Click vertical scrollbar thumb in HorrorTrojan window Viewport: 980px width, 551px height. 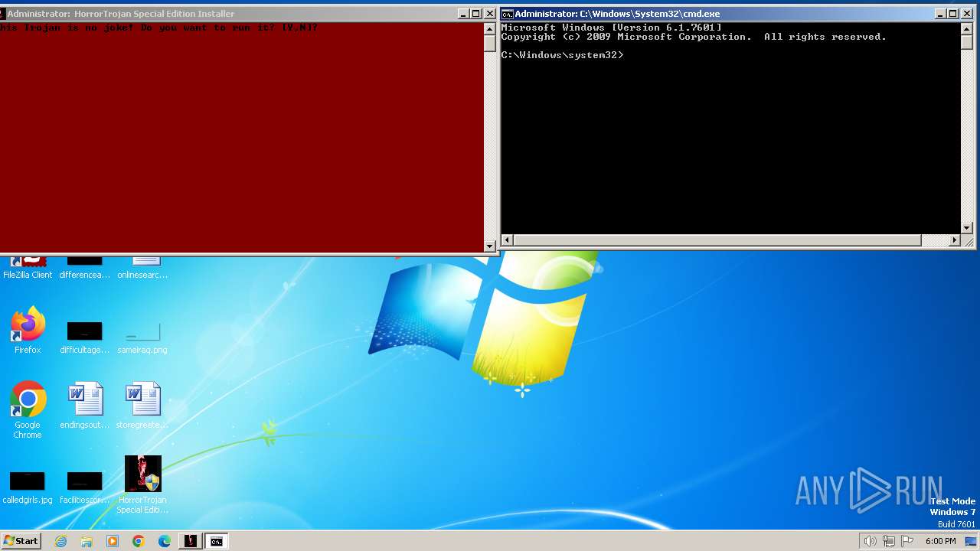(490, 43)
